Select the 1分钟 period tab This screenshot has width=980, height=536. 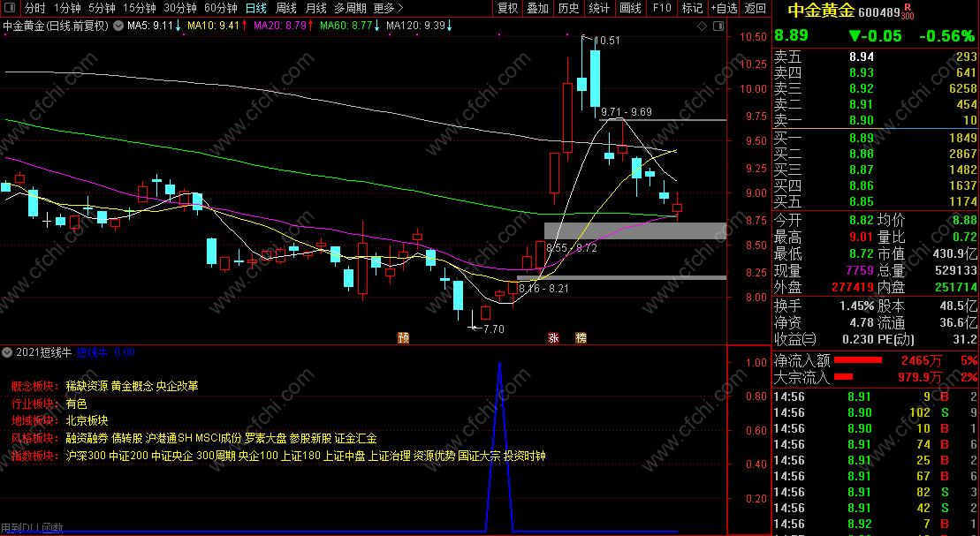[x=67, y=8]
